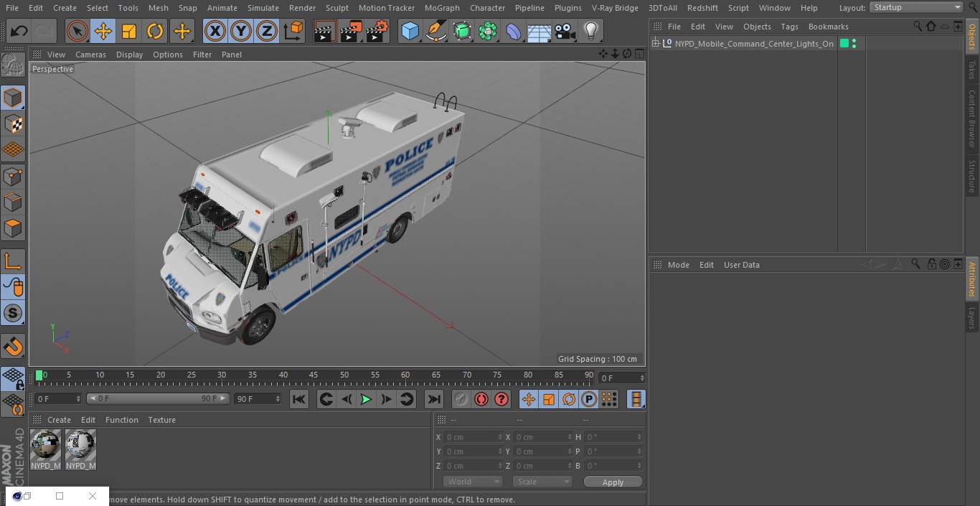Click the X position 0 cm field
Viewport: 980px width, 506px height.
pyautogui.click(x=473, y=437)
